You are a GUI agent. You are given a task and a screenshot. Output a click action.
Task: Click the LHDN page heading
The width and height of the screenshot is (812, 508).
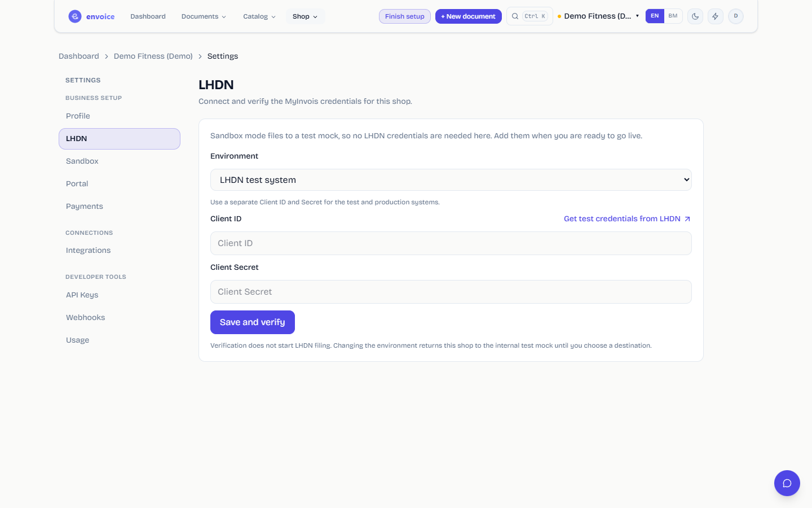pyautogui.click(x=216, y=85)
